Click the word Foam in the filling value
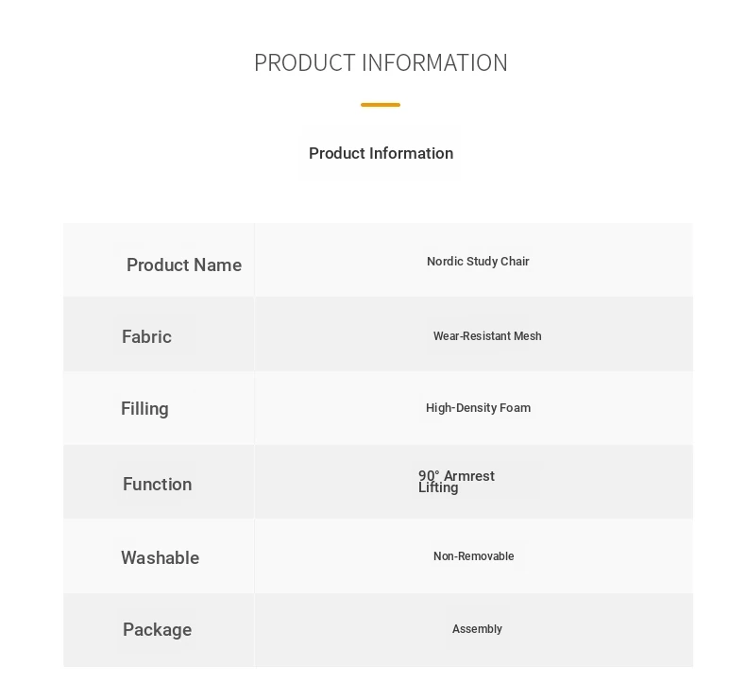Screen dimensions: 746x700 click(516, 408)
